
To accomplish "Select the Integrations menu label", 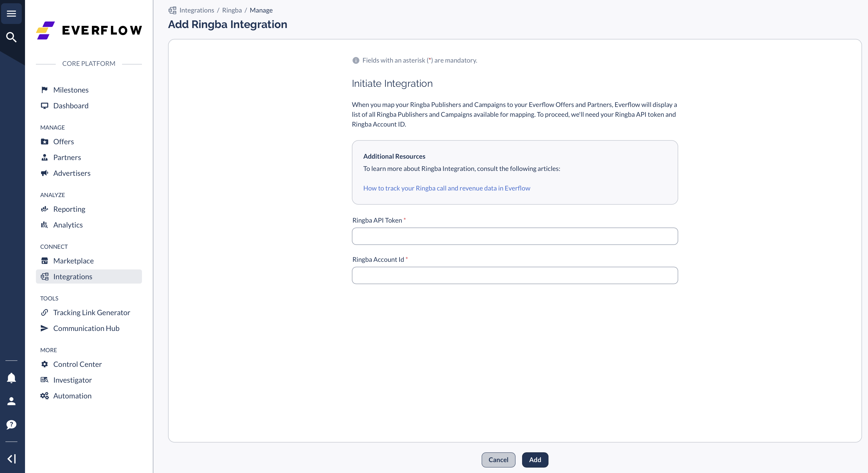I will point(72,277).
